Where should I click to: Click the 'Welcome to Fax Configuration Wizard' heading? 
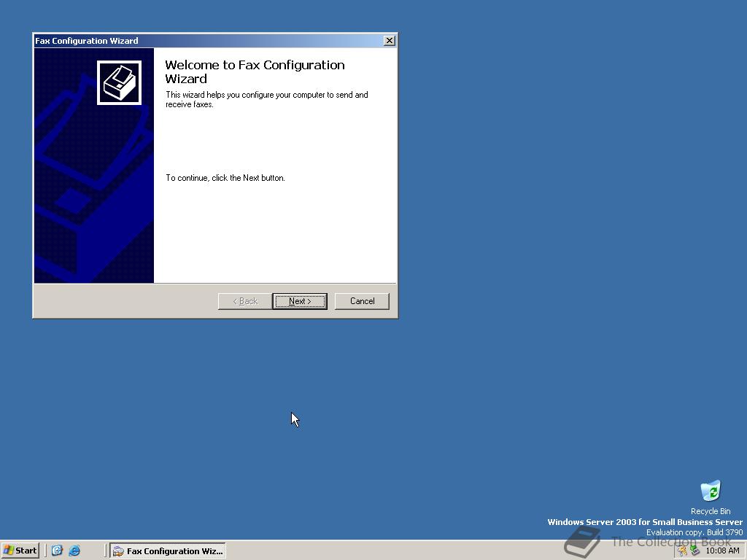tap(255, 71)
